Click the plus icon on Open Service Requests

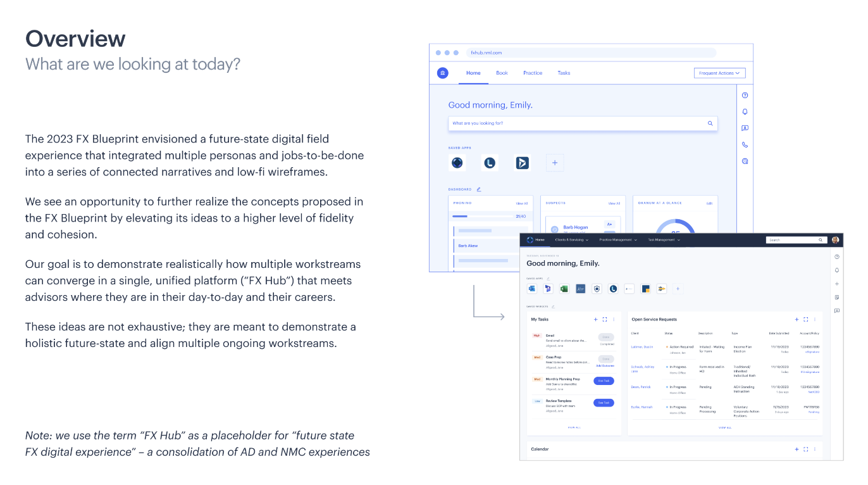pyautogui.click(x=797, y=320)
